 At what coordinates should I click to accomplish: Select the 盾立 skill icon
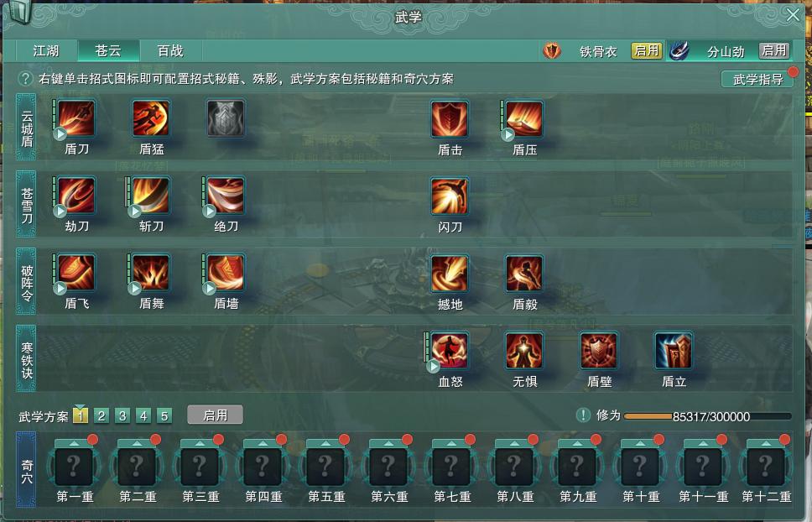pos(674,351)
